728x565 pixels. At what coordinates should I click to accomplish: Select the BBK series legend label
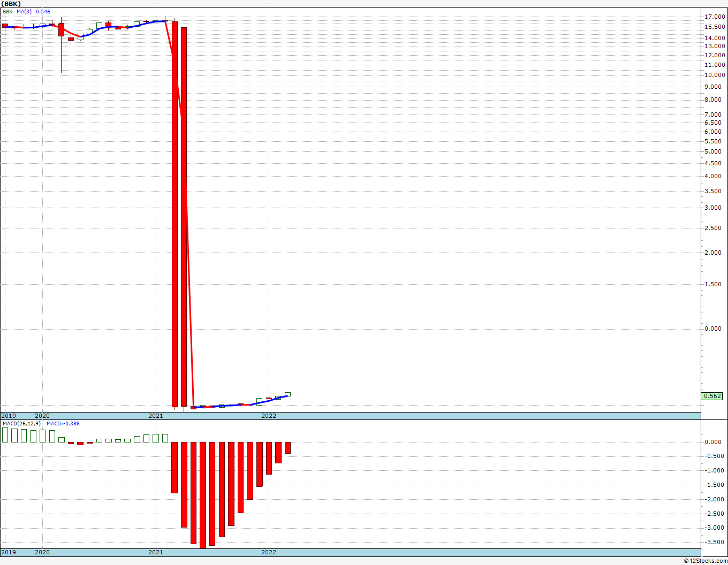pyautogui.click(x=7, y=11)
